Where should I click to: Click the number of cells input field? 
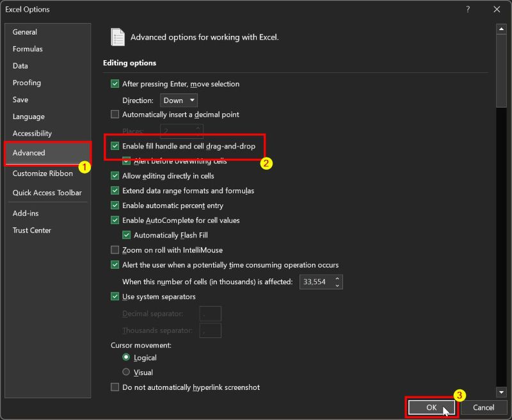[x=314, y=282]
